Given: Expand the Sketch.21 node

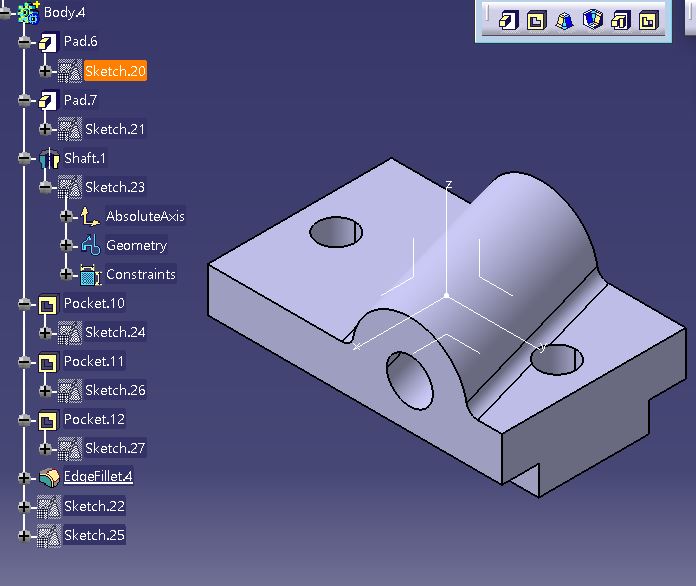Looking at the screenshot, I should [x=45, y=129].
